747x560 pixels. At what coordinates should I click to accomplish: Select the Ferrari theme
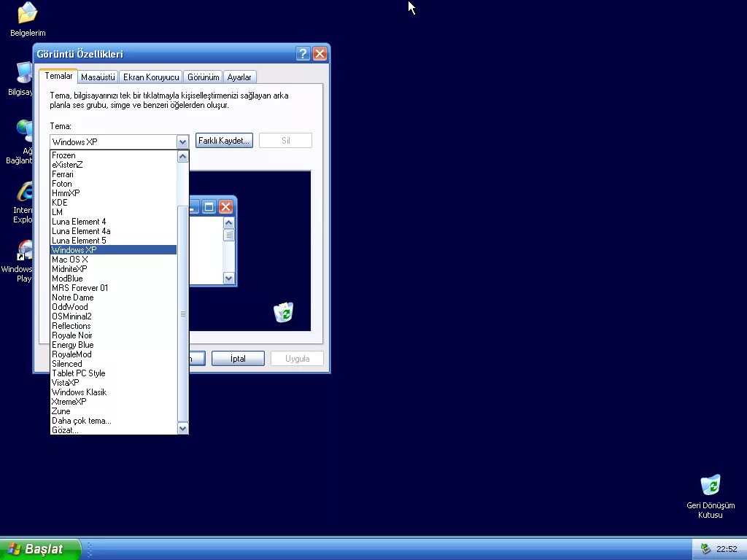(113, 174)
